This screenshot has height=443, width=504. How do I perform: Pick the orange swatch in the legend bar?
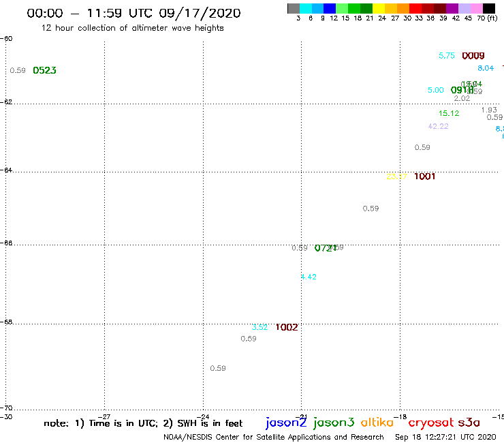click(x=403, y=8)
